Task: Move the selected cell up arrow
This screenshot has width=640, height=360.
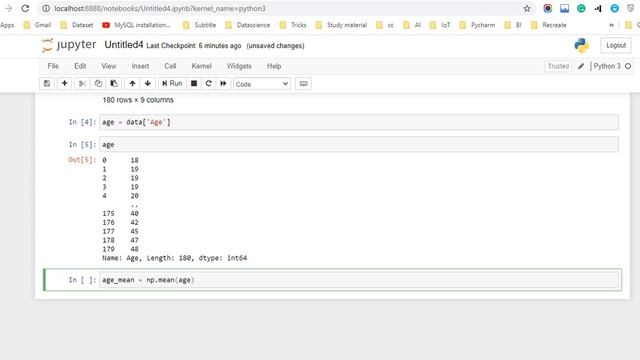Action: (132, 84)
